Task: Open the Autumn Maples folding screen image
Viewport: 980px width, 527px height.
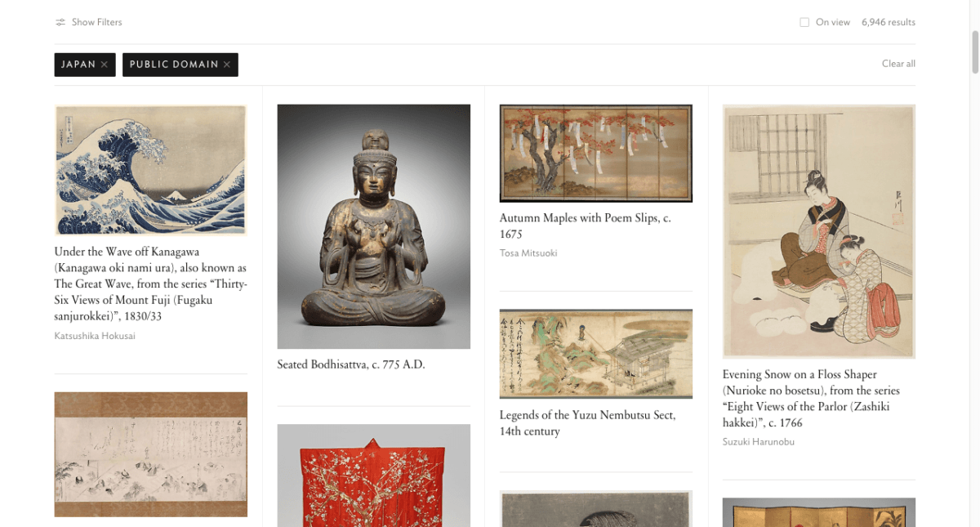Action: (596, 153)
